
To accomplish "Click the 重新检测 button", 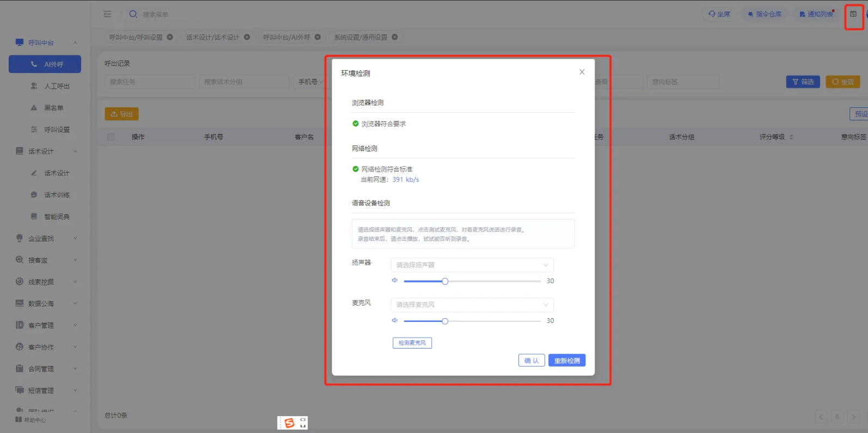I will point(566,361).
